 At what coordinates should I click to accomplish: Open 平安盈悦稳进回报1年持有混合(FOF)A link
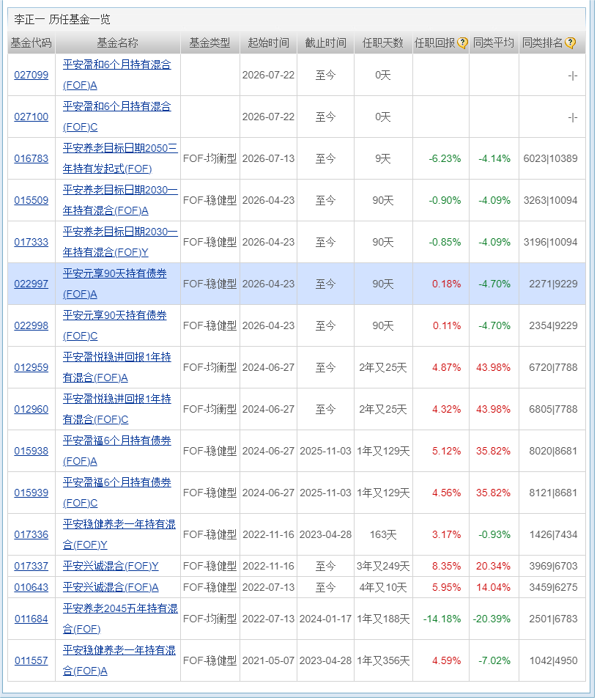[117, 368]
